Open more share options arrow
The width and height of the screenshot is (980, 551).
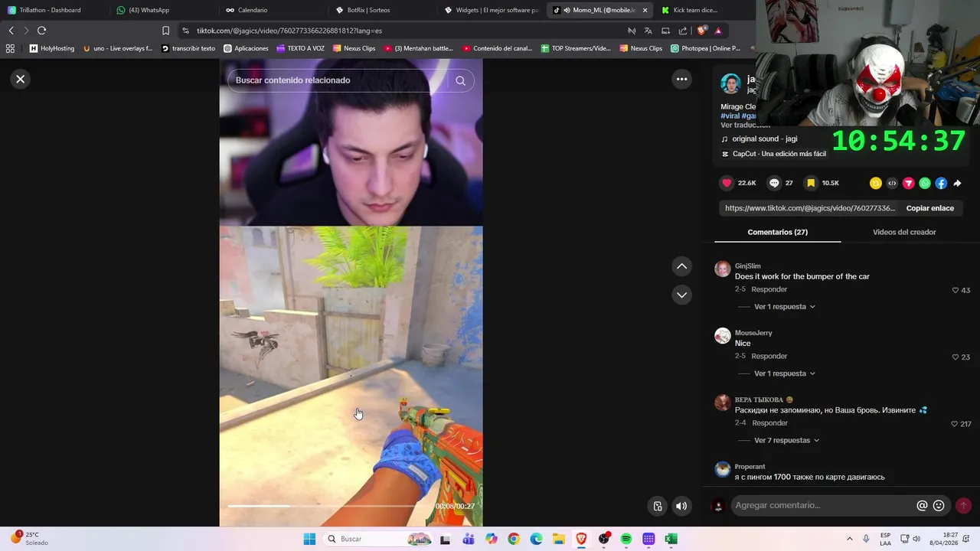pyautogui.click(x=957, y=183)
